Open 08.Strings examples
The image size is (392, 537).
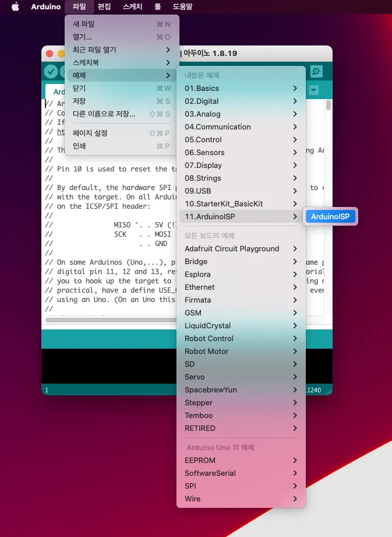(241, 178)
